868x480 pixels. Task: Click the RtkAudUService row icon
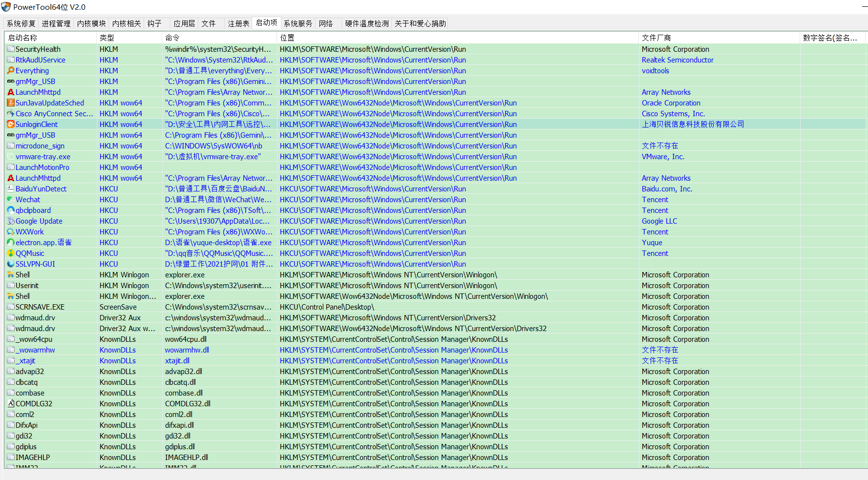(x=11, y=60)
